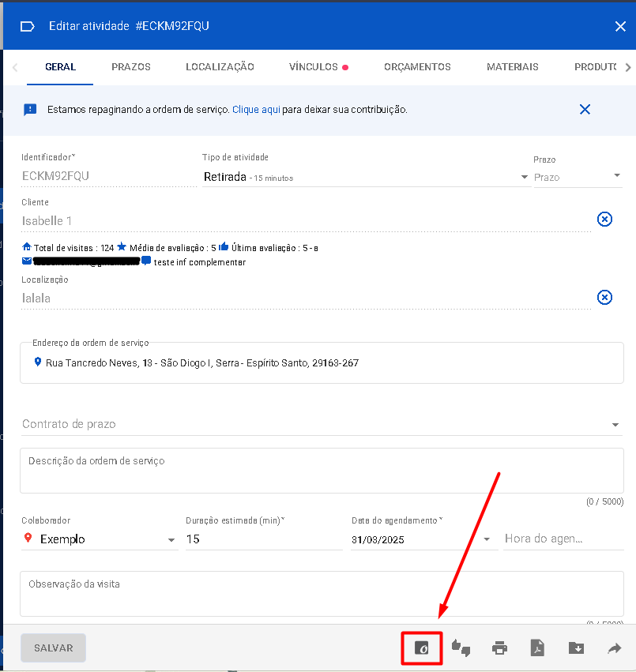Expand the Tipo de atividade dropdown
636x672 pixels.
(524, 177)
